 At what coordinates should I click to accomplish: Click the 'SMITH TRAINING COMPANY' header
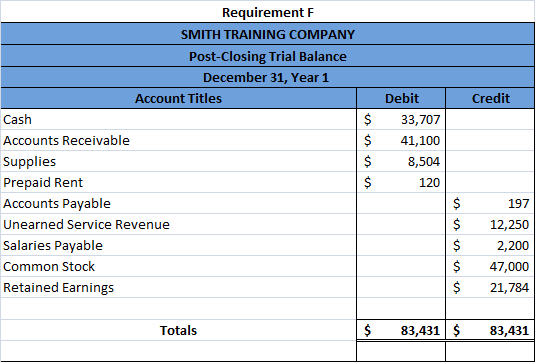(268, 34)
